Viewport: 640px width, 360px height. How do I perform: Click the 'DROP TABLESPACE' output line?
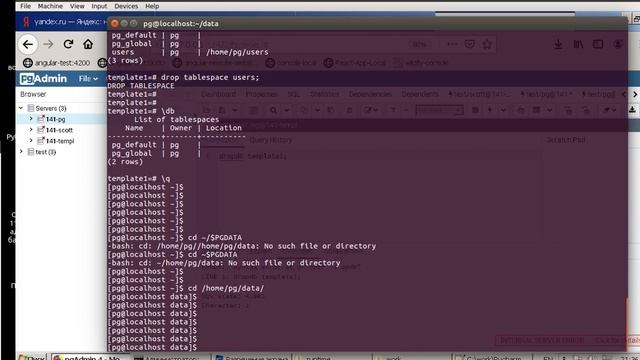tap(141, 86)
